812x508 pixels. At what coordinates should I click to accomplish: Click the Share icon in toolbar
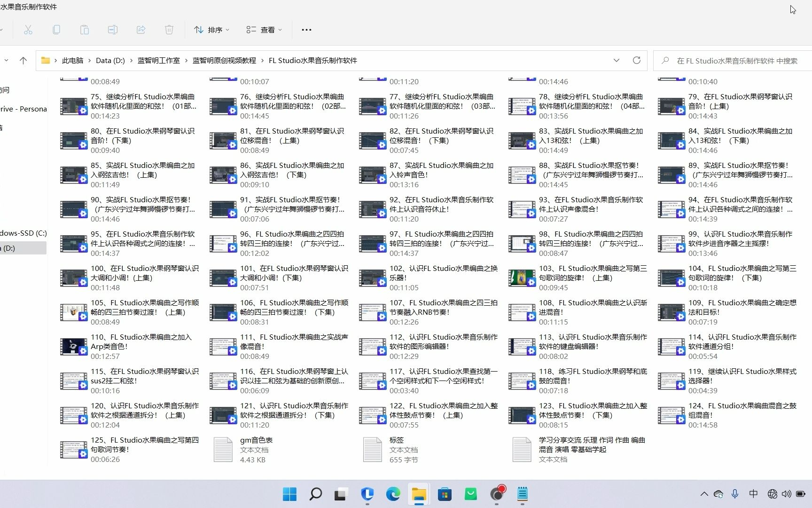[141, 30]
